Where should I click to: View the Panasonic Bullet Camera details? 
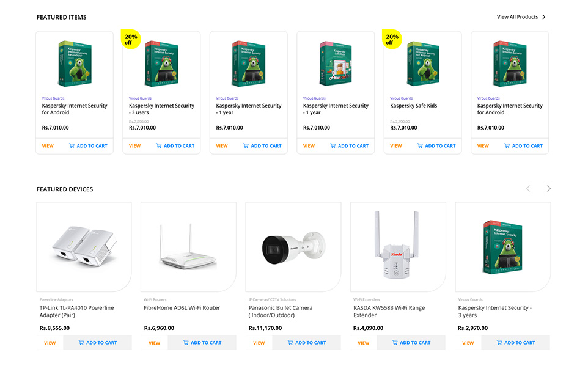[x=259, y=343]
